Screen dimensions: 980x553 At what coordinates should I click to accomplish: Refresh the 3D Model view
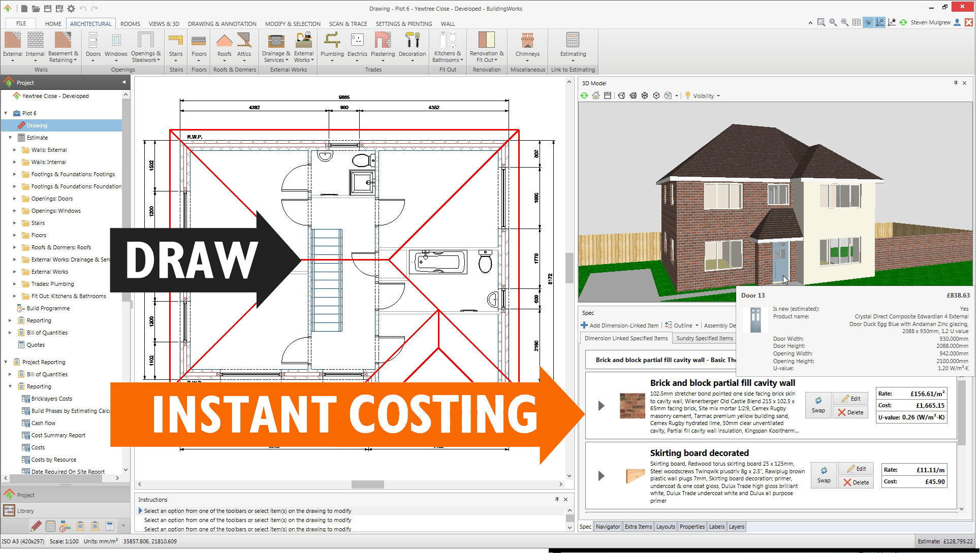[584, 95]
